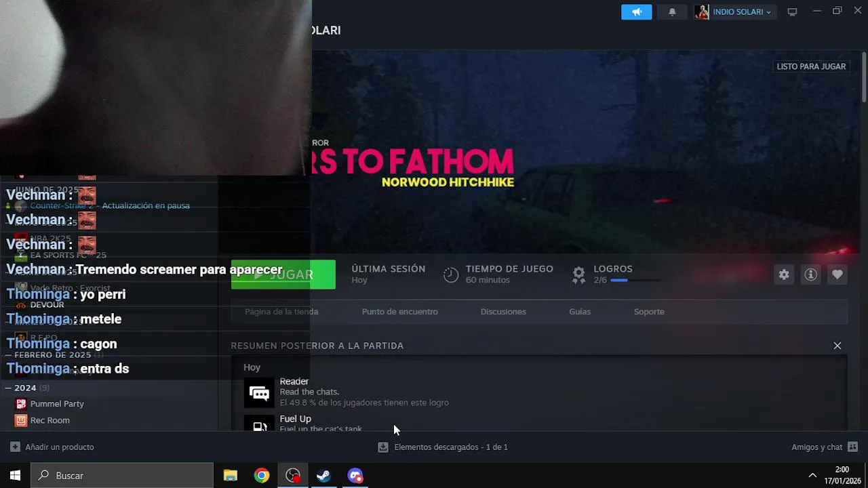Toggle the favorite heart icon
Image resolution: width=868 pixels, height=488 pixels.
tap(837, 274)
